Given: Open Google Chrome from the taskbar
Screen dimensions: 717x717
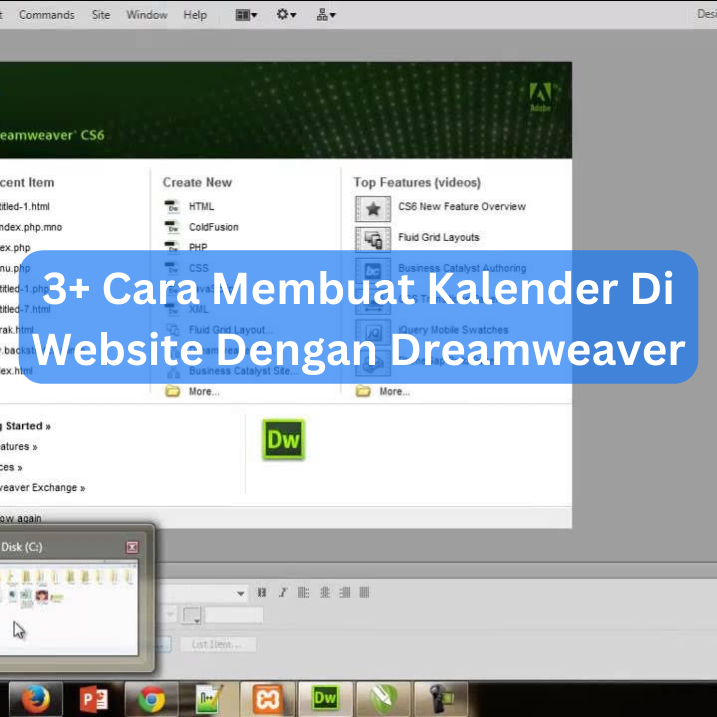Looking at the screenshot, I should [x=151, y=699].
